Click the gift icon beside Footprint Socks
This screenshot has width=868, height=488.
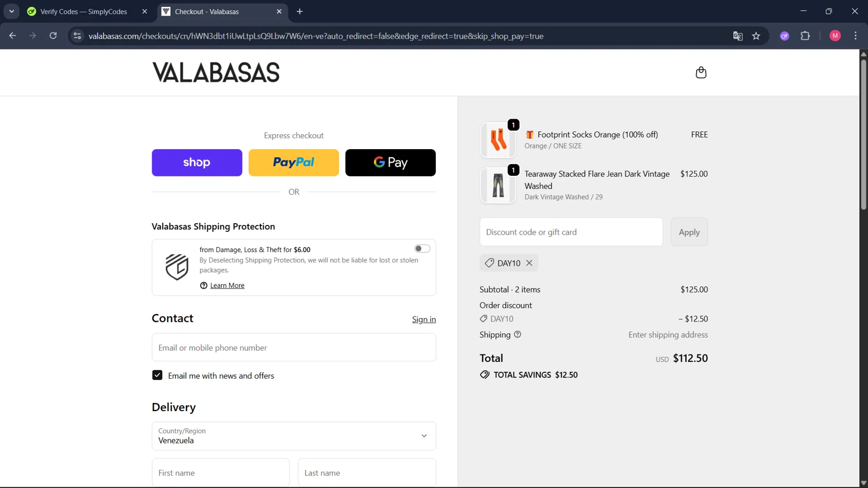[x=529, y=135]
